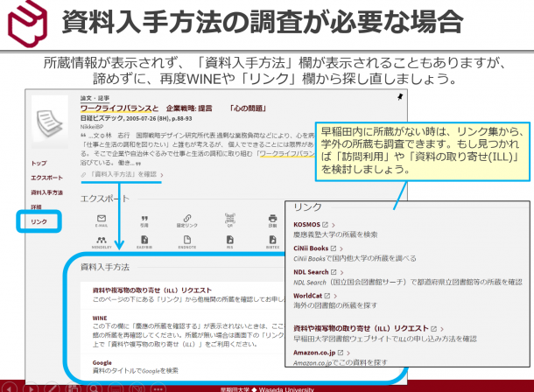Open WorldCat link

click(x=307, y=296)
